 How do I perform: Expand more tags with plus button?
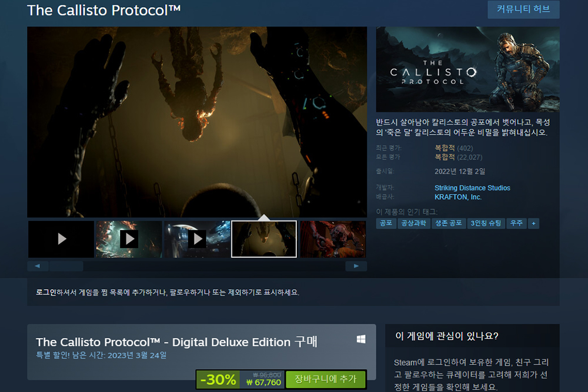click(533, 224)
